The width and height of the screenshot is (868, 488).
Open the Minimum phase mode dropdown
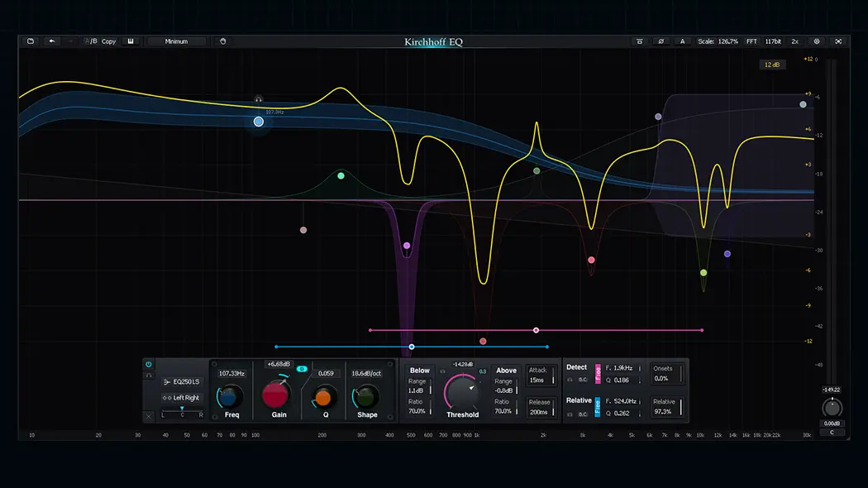pyautogui.click(x=176, y=41)
